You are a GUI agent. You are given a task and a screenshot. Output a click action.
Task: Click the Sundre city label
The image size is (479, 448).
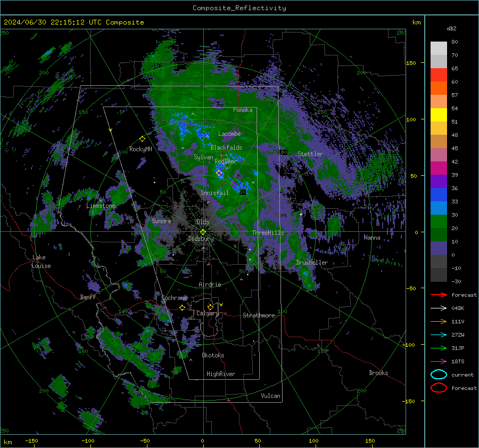161,221
